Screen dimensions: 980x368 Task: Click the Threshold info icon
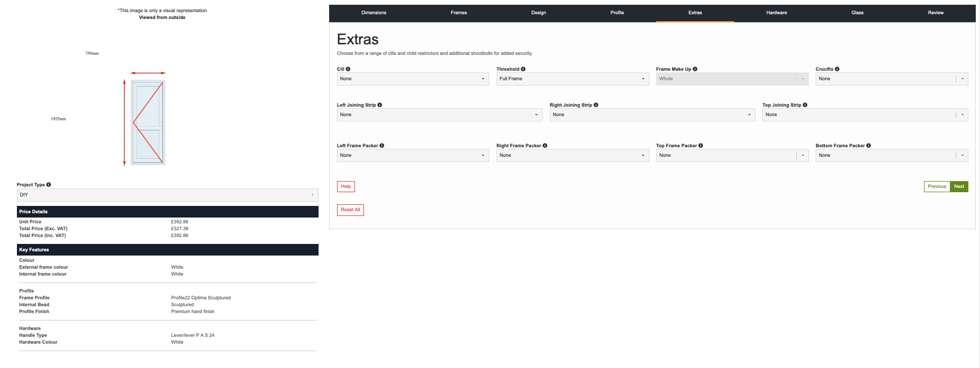pyautogui.click(x=523, y=69)
